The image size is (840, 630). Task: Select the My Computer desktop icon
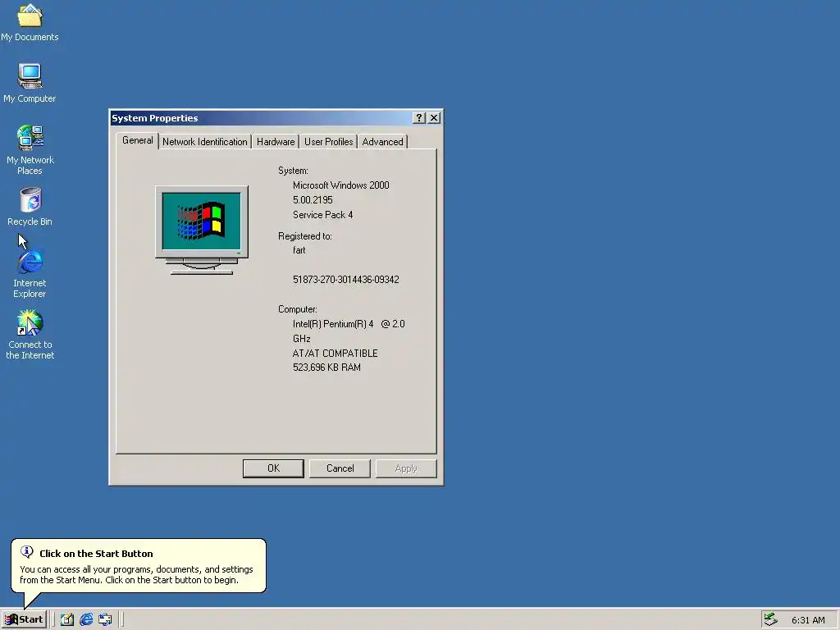pyautogui.click(x=30, y=83)
